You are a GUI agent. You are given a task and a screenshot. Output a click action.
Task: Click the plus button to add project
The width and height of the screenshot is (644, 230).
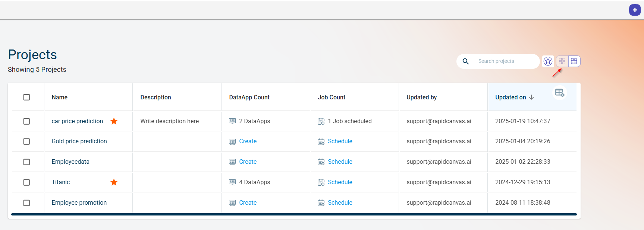(635, 10)
